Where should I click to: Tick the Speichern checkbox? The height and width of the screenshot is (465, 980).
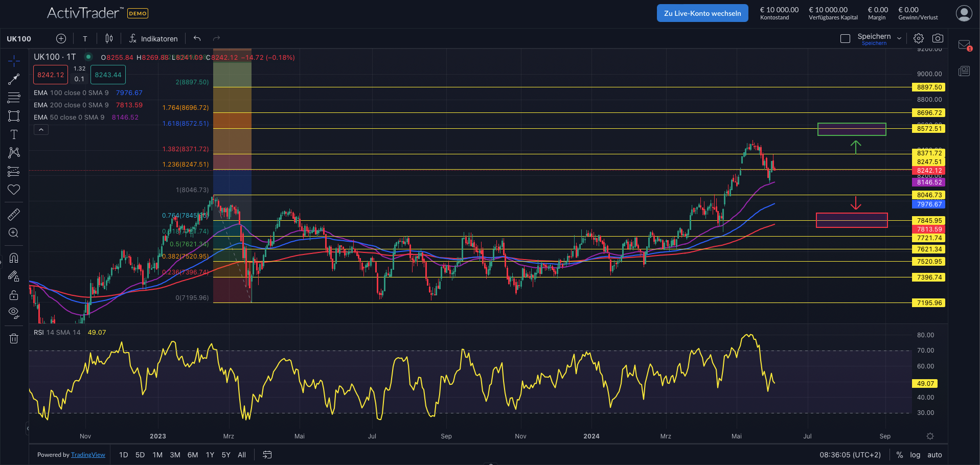pos(845,38)
